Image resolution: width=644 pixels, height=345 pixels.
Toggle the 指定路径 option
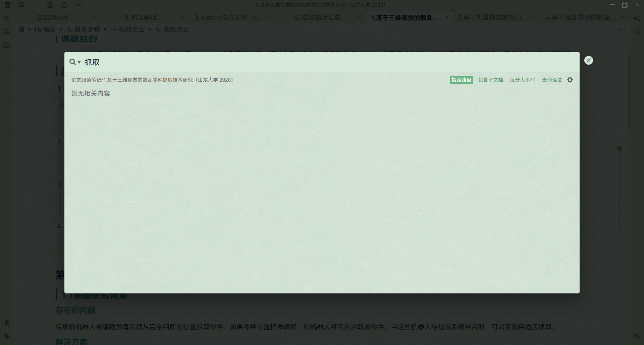tap(461, 80)
